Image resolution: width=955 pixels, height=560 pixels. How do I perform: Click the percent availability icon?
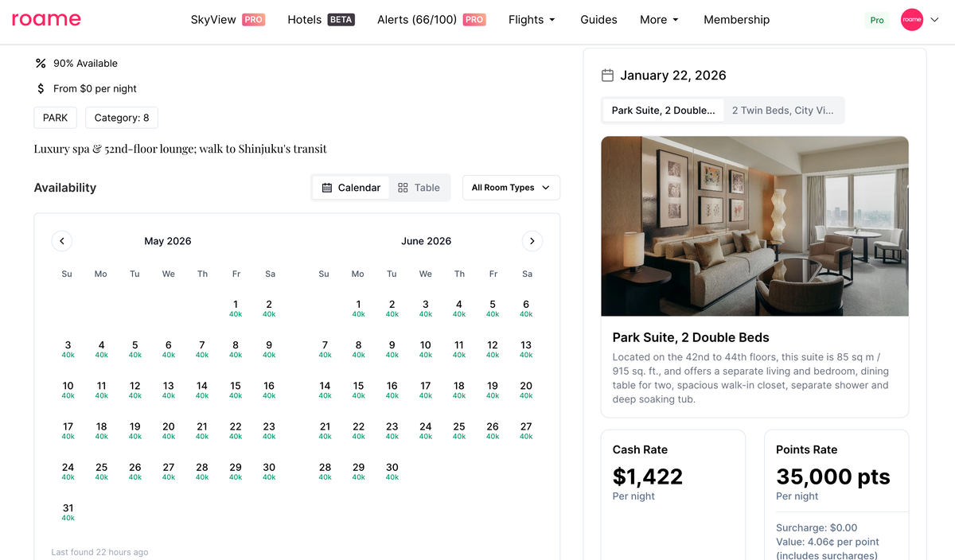41,63
